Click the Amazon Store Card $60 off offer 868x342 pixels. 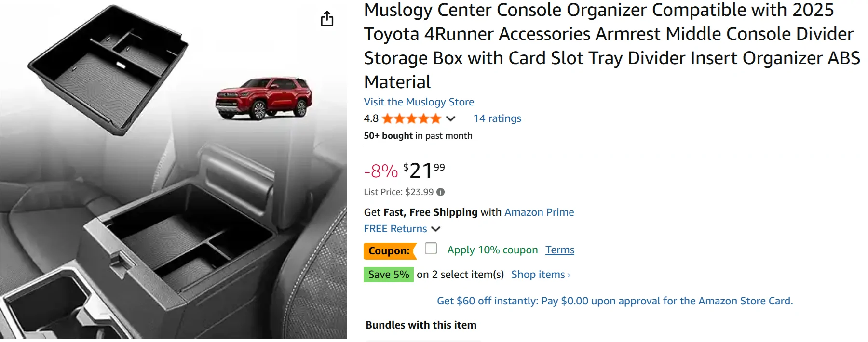614,301
